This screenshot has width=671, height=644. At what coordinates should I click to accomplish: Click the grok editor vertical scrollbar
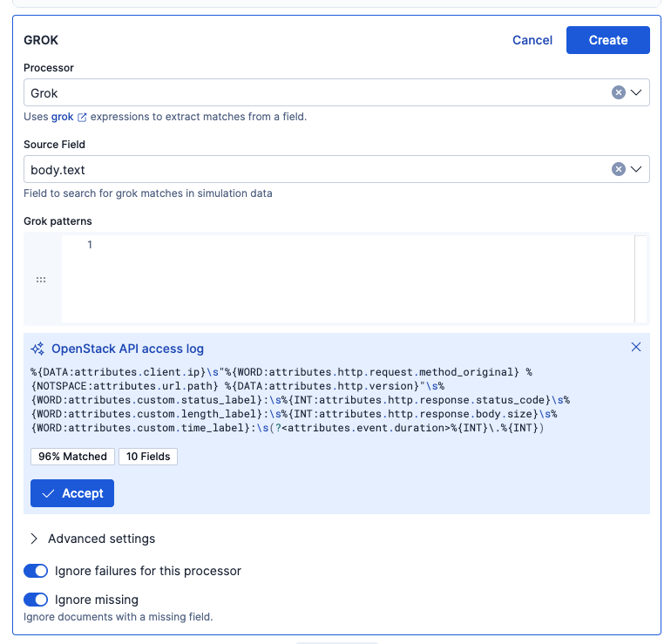640,279
